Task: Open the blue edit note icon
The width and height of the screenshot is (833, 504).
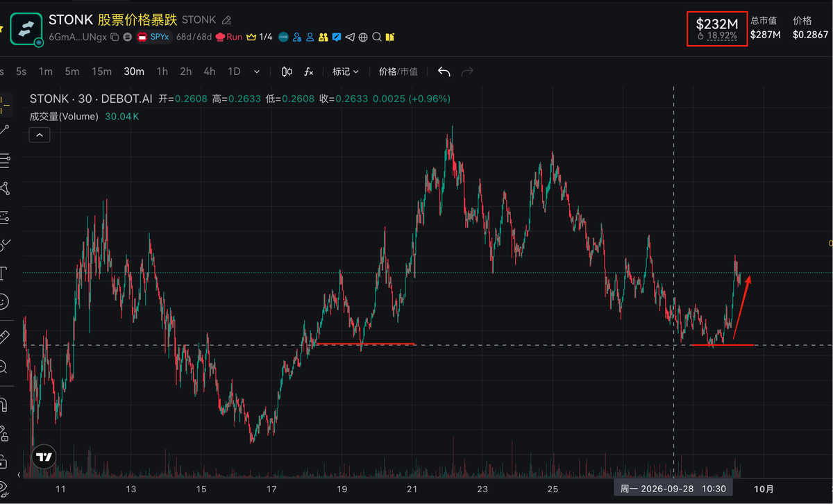Action: [x=337, y=37]
